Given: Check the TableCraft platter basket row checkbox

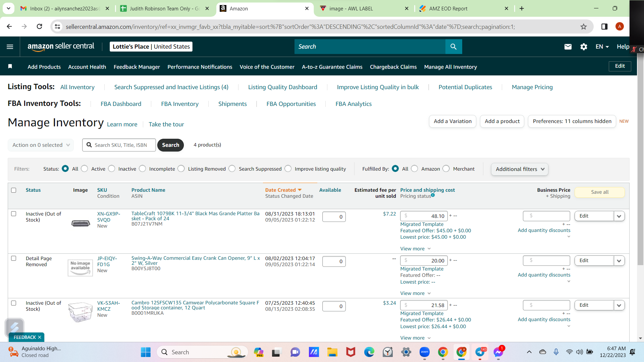Looking at the screenshot, I should point(14,214).
